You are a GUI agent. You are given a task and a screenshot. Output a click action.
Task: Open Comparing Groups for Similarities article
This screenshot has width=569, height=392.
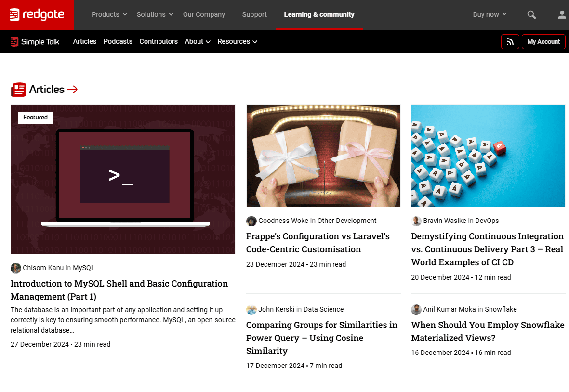tap(322, 338)
